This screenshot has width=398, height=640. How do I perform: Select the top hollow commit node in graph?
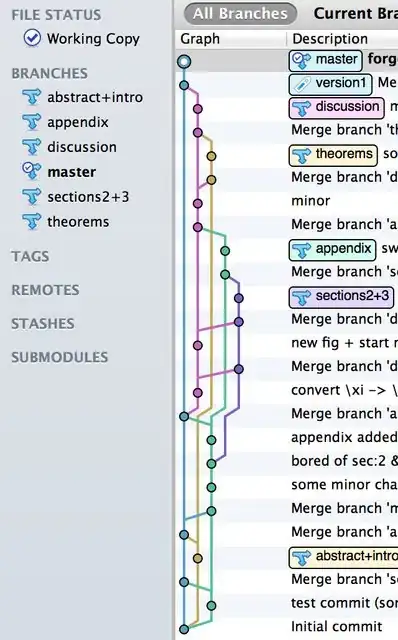click(184, 62)
